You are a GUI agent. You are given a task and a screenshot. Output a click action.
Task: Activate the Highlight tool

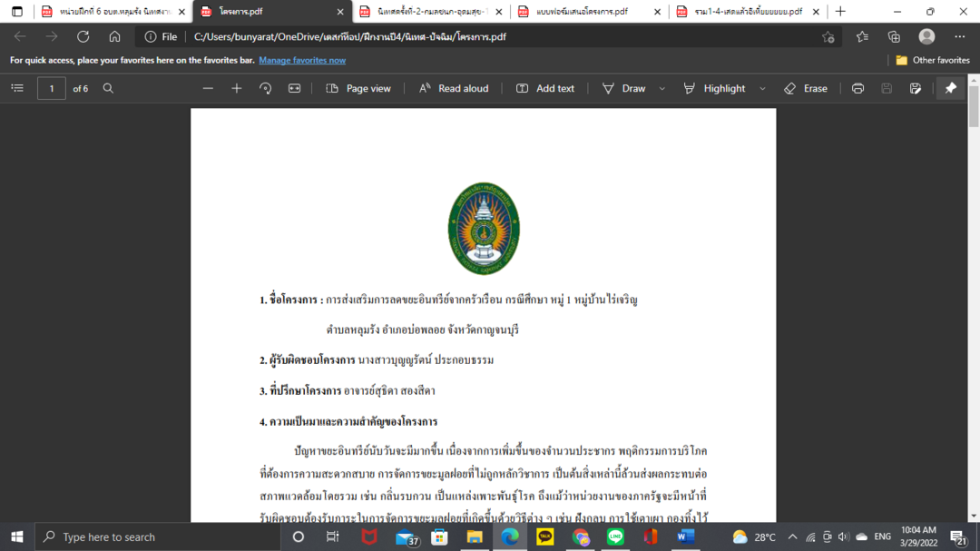point(714,88)
